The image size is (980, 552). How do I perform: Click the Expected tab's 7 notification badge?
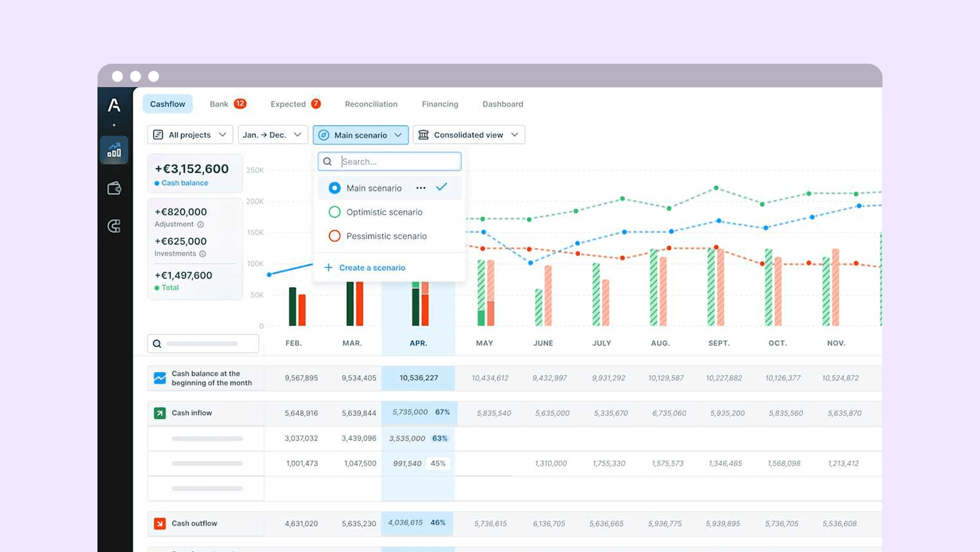316,103
